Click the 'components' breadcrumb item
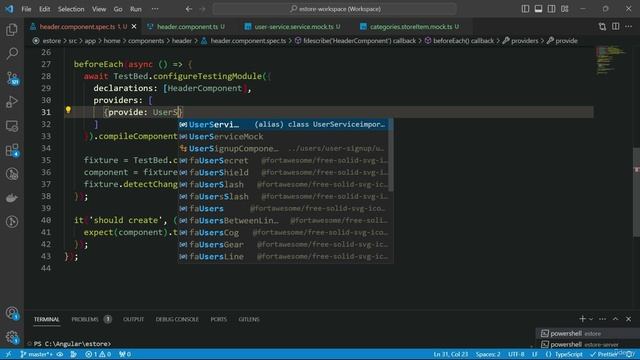This screenshot has height=360, width=640. pos(146,41)
